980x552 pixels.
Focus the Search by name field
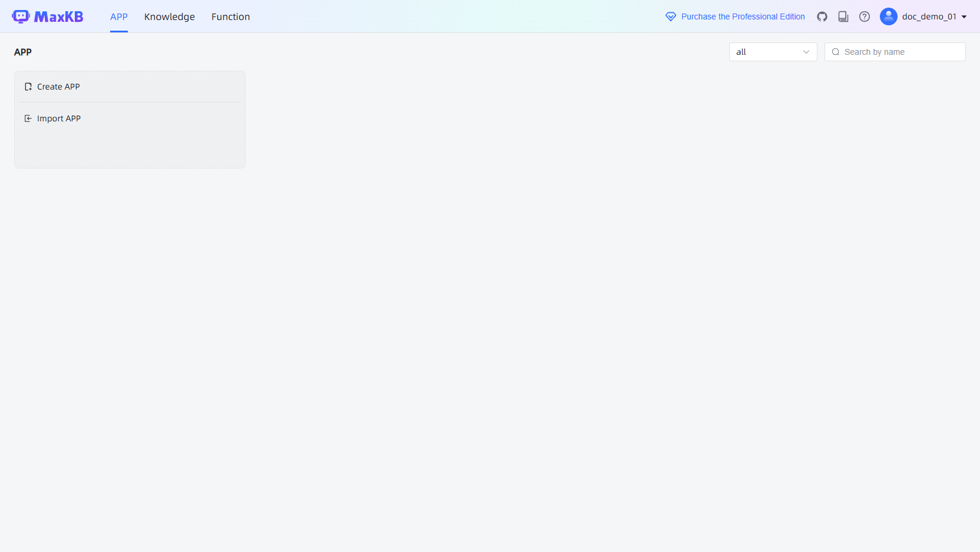[x=895, y=52]
